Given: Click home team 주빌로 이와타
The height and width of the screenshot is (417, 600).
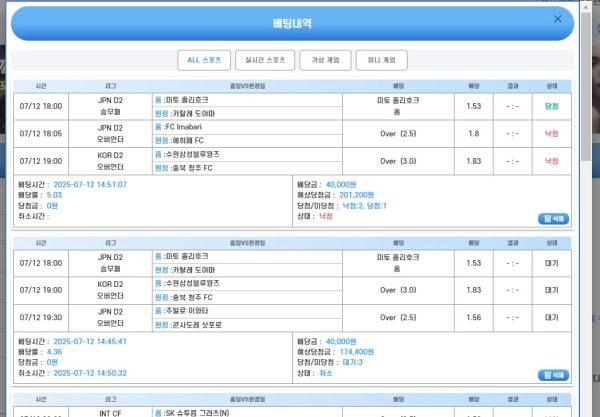Looking at the screenshot, I should coord(187,311).
